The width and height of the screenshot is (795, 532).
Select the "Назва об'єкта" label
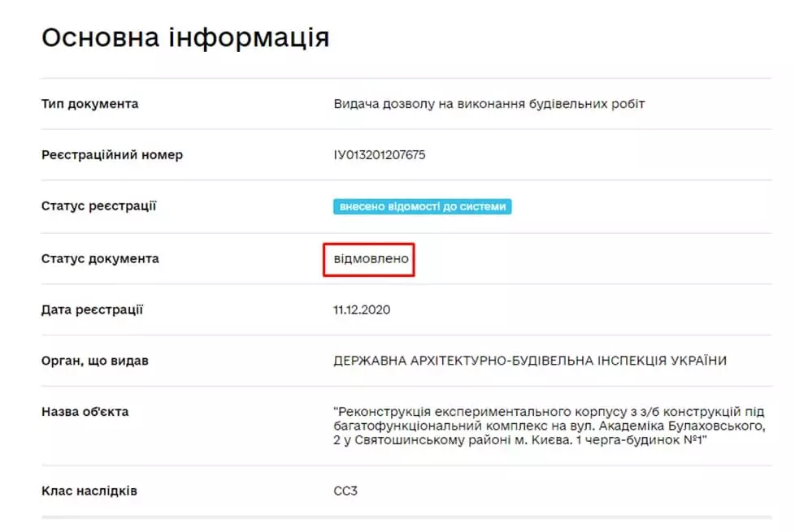pos(85,411)
